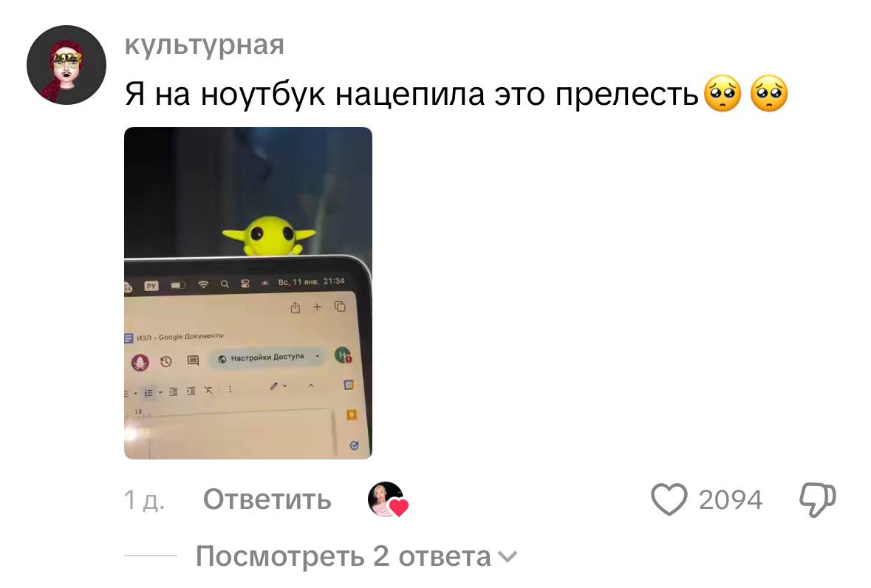Click the Wi-Fi icon in the photo's menu bar
The image size is (871, 588).
pos(203,284)
